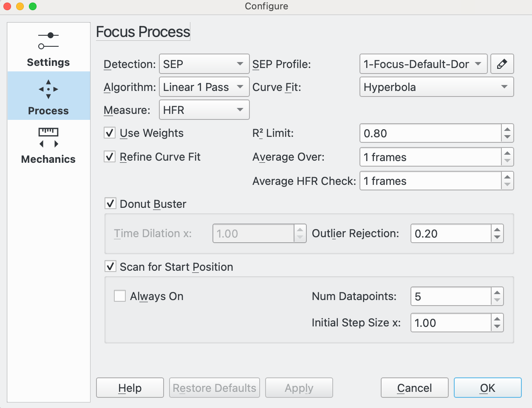Open the Detection dropdown showing SEP
Screen dimensions: 532x408
pos(204,64)
